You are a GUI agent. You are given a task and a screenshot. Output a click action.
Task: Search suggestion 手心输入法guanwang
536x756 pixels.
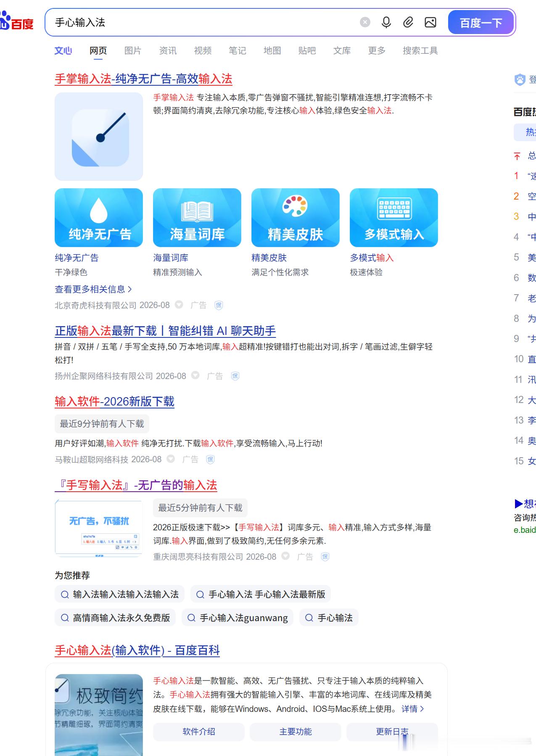click(x=238, y=618)
